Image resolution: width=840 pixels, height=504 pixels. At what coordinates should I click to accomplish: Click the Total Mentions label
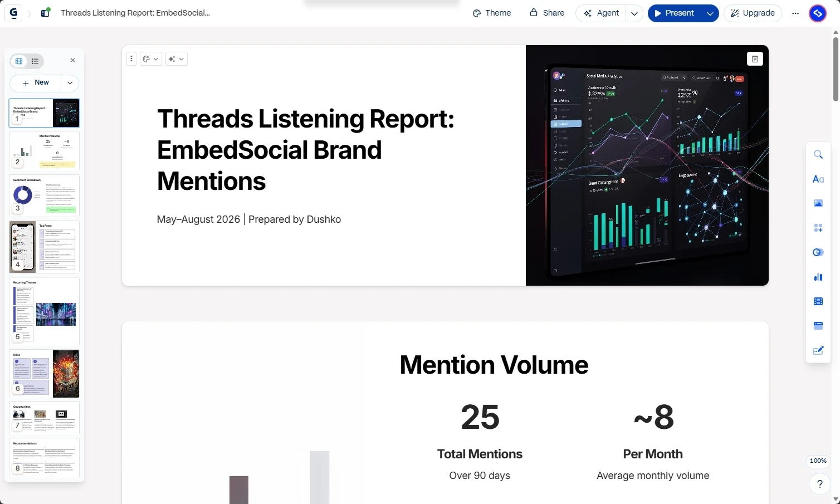[480, 454]
